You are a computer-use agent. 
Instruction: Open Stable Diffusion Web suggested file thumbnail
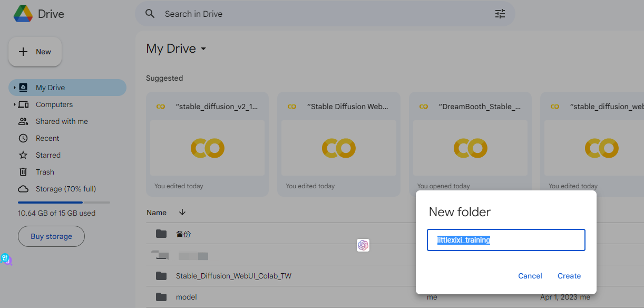[x=339, y=148]
